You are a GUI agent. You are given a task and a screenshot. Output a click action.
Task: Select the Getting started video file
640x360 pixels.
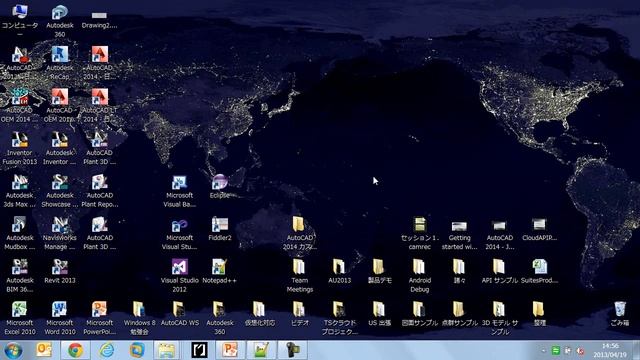coord(459,233)
